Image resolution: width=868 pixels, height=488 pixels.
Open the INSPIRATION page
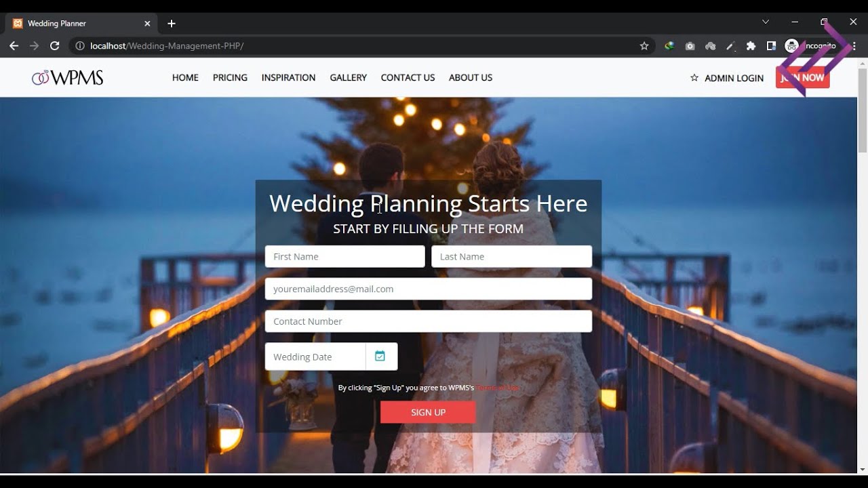[288, 78]
